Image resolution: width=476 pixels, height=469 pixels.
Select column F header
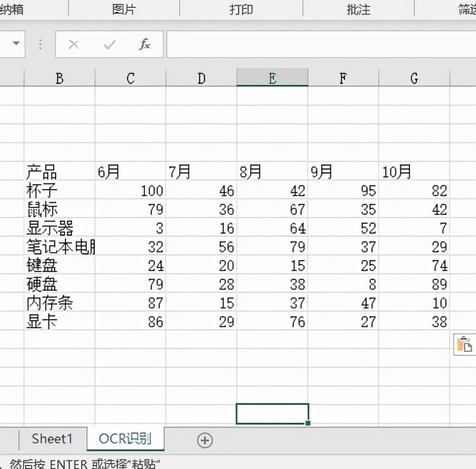(x=343, y=78)
